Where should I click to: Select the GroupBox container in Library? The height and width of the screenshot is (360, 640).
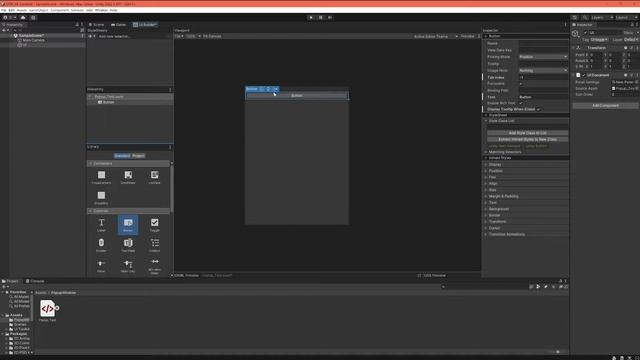click(x=101, y=198)
